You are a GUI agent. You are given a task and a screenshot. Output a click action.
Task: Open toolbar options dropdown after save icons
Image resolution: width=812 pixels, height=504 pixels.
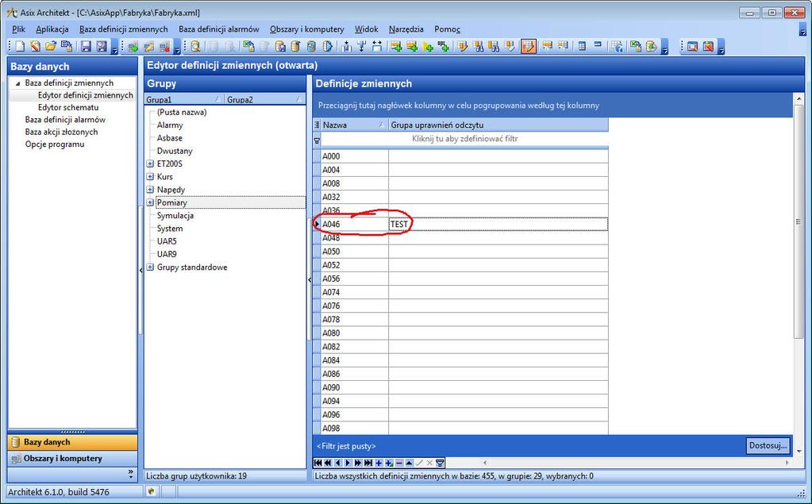pyautogui.click(x=114, y=49)
